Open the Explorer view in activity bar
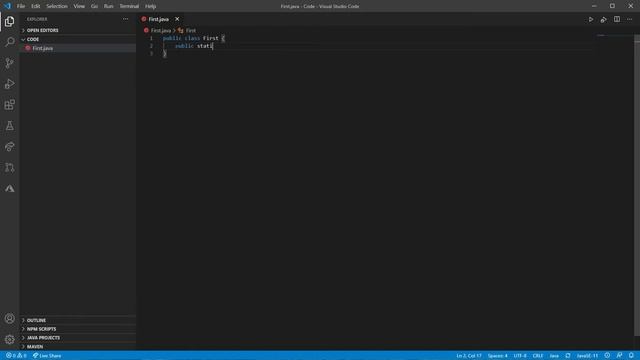640x360 pixels. click(x=9, y=21)
